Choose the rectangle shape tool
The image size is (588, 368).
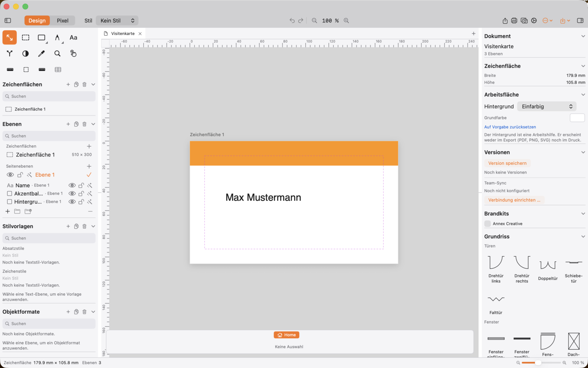click(42, 38)
